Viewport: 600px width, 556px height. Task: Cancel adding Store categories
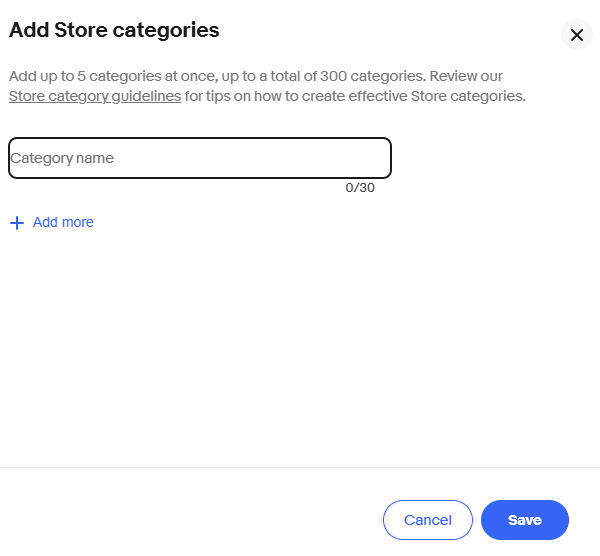pyautogui.click(x=427, y=520)
